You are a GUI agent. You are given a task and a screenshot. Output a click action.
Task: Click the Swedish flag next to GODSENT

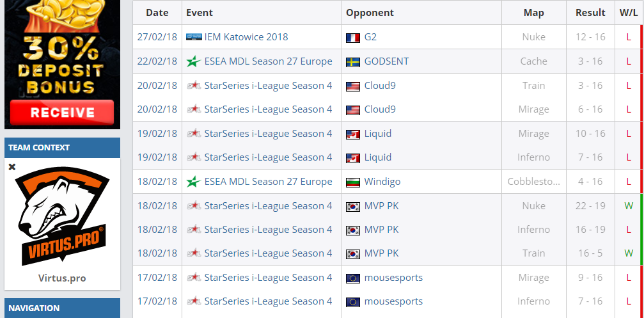pyautogui.click(x=352, y=62)
